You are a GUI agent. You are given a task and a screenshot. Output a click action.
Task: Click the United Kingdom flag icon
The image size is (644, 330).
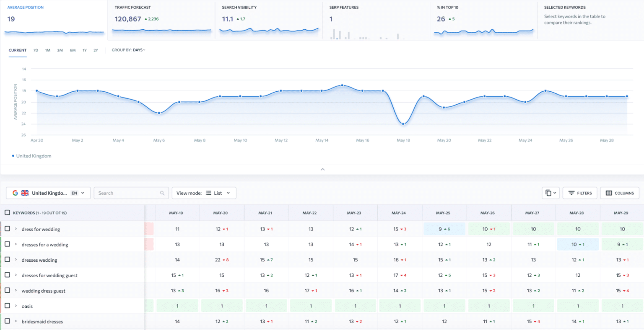click(x=25, y=193)
